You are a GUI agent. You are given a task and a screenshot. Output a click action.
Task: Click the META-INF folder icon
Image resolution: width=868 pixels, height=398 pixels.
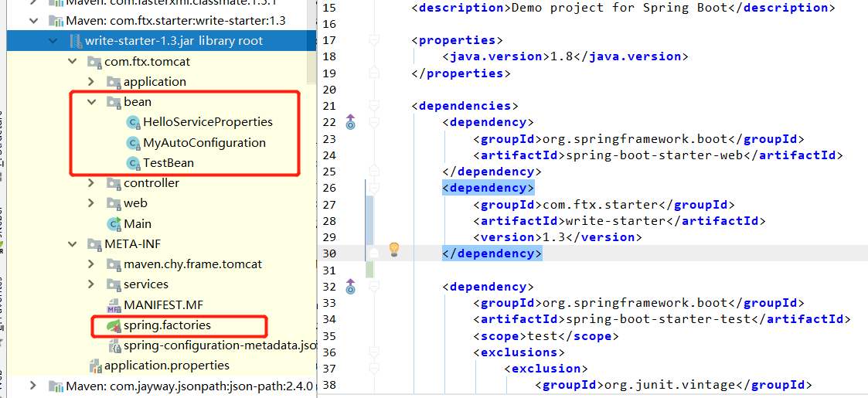(x=95, y=243)
